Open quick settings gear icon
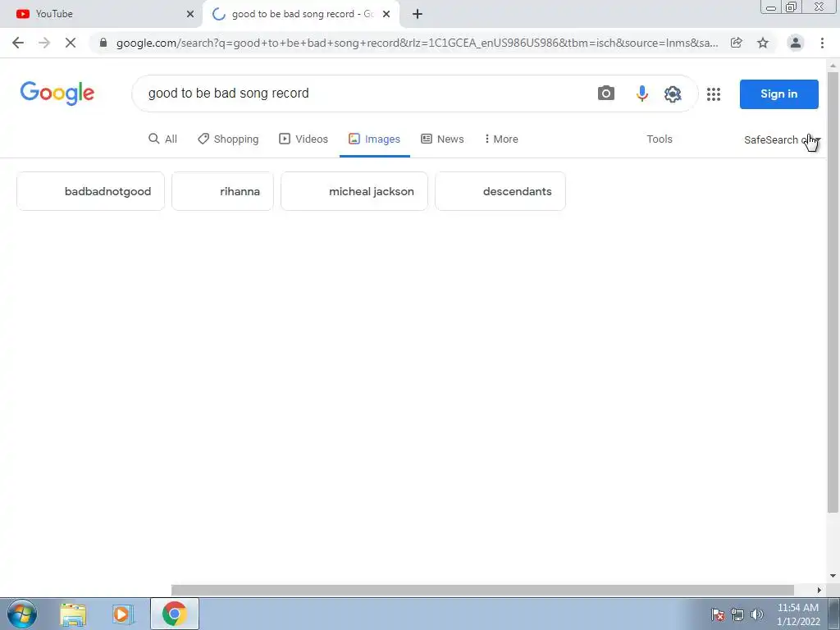The width and height of the screenshot is (840, 630). point(673,94)
